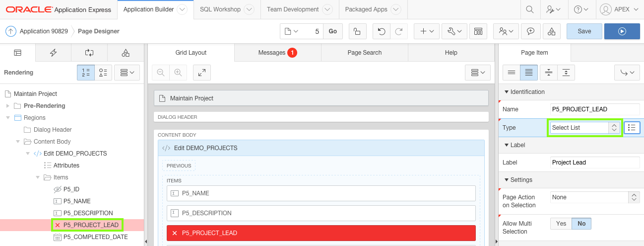Collapse Edit DEMO_PROJECTS tree node
This screenshot has width=644, height=246.
27,154
